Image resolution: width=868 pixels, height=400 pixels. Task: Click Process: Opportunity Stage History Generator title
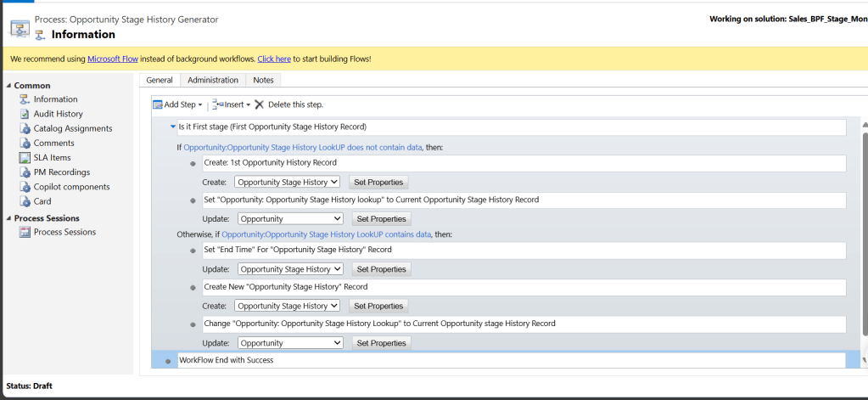[126, 20]
